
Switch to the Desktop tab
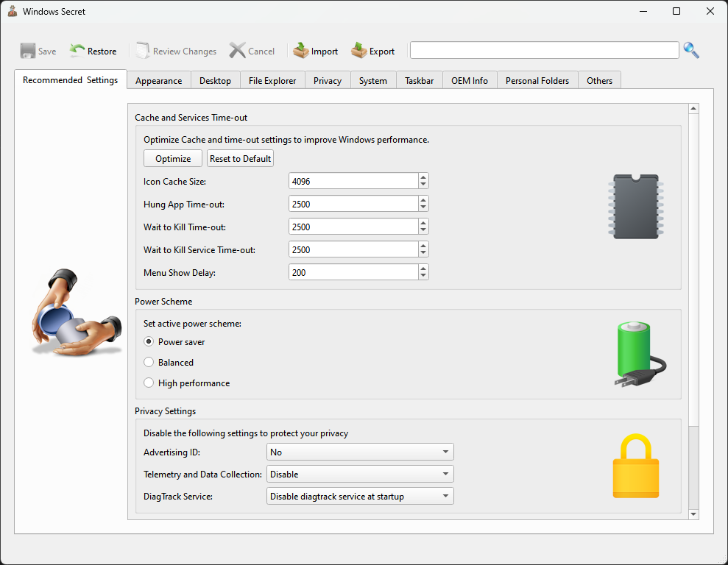216,80
